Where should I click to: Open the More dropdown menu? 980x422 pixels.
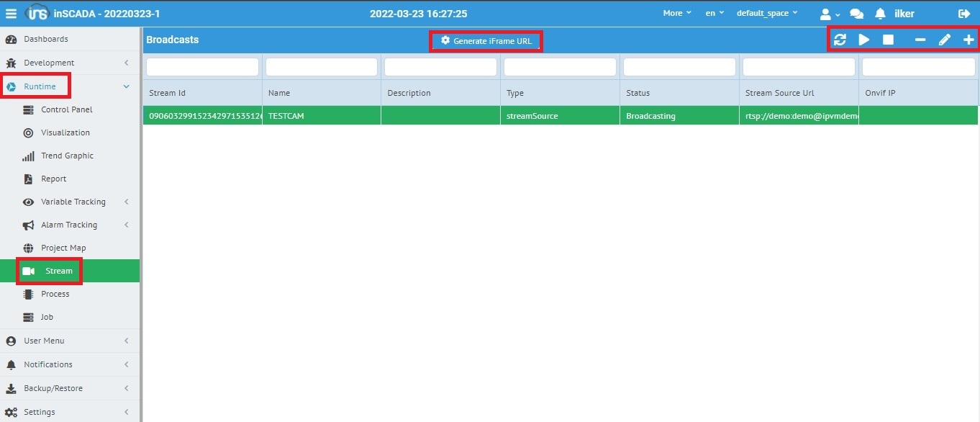coord(676,14)
